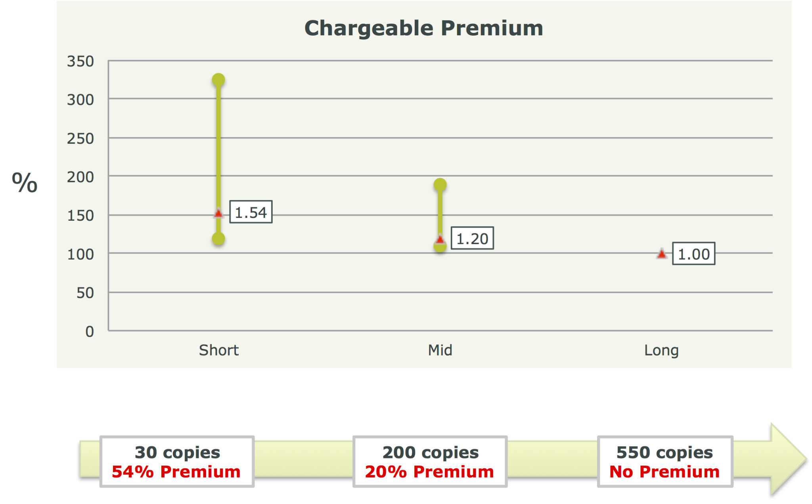Click the Long category axis label
Image resolution: width=812 pixels, height=504 pixels.
pos(661,351)
